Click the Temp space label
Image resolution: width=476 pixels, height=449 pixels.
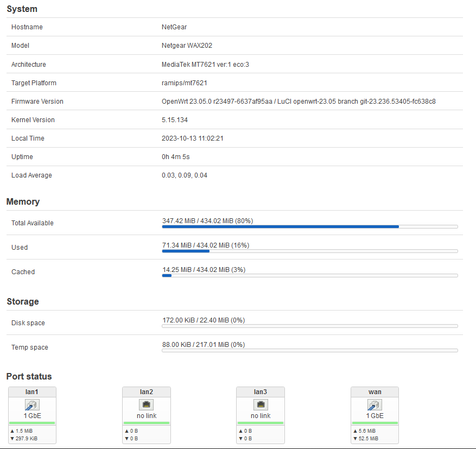(x=30, y=347)
